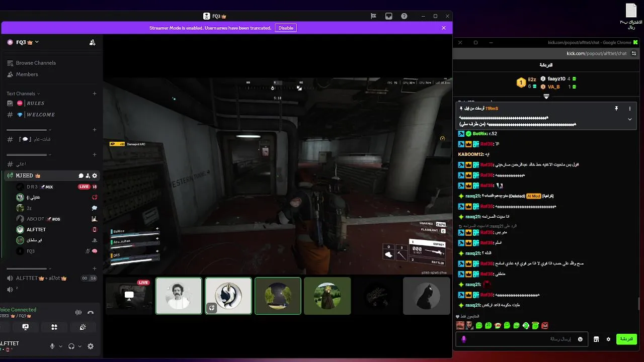Click the LIVE badge next to D R 3
This screenshot has width=644, height=362.
(x=84, y=187)
